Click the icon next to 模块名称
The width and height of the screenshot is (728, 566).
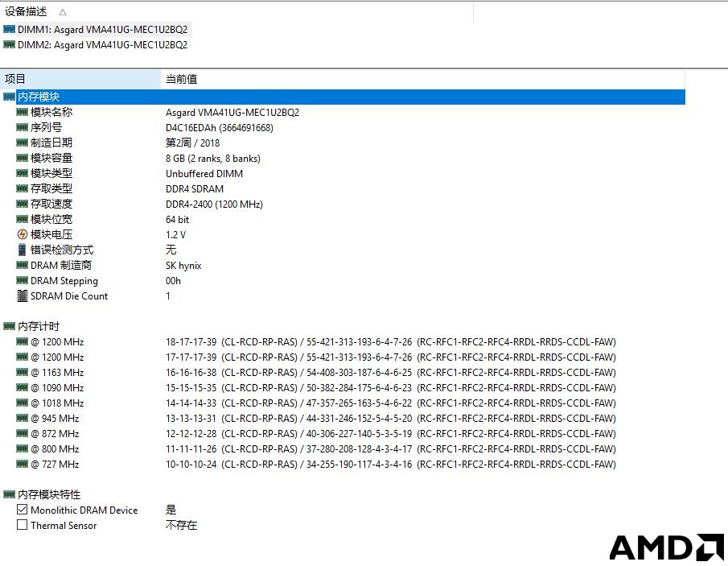click(x=23, y=112)
